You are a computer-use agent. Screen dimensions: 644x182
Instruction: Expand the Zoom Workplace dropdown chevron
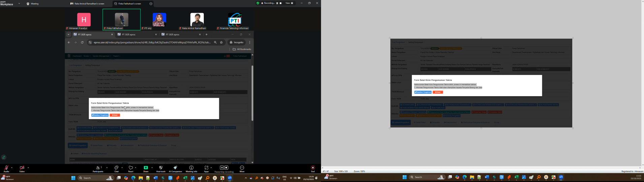pos(19,3)
